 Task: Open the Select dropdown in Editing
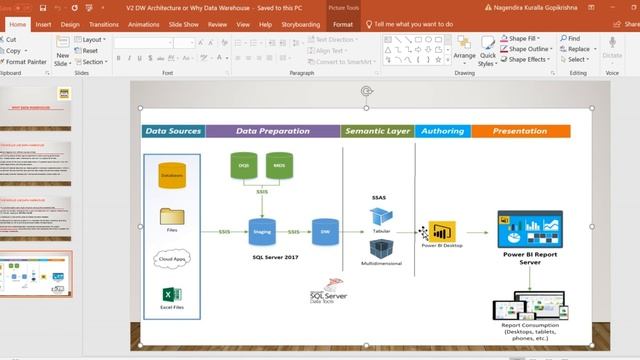(x=575, y=59)
